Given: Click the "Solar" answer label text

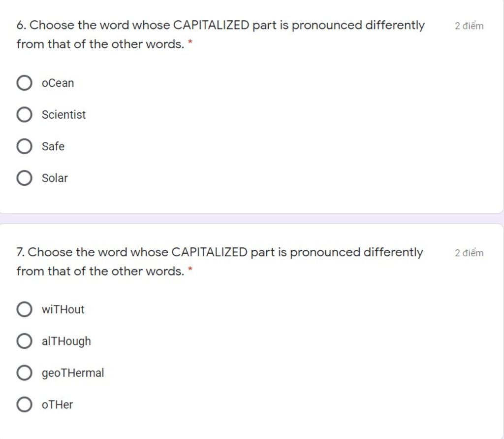Looking at the screenshot, I should coord(55,178).
